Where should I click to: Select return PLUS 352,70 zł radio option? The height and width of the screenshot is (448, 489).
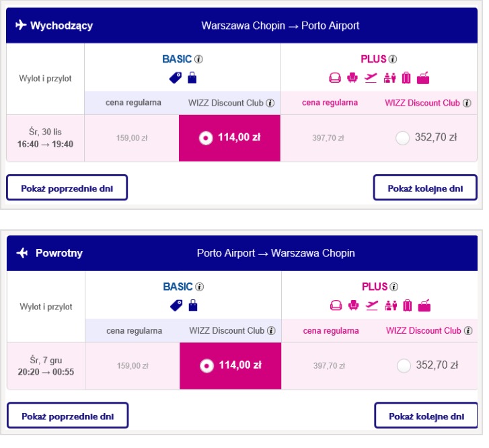[404, 366]
